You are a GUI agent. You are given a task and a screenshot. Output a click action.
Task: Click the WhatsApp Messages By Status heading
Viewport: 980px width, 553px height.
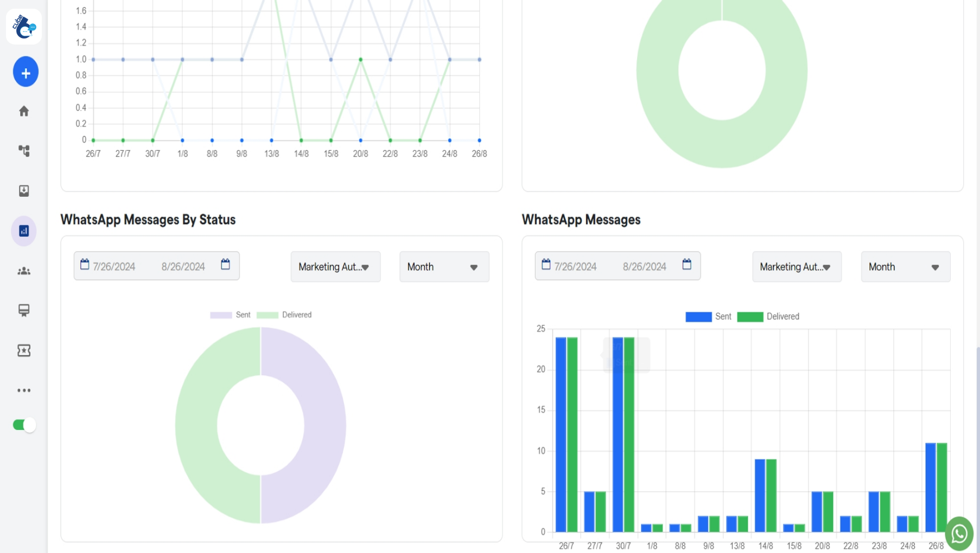[x=148, y=220]
